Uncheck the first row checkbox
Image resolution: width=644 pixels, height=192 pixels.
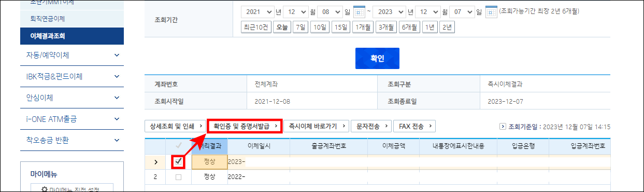179,162
